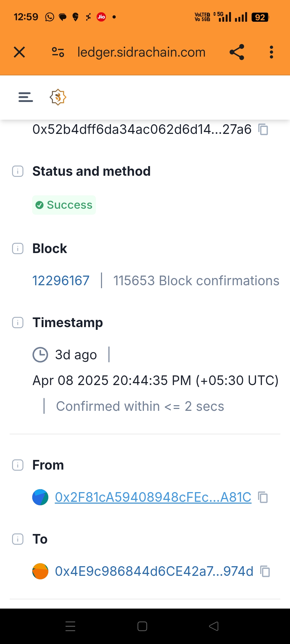Viewport: 290px width, 644px height.
Task: Copy the From address
Action: click(x=263, y=497)
